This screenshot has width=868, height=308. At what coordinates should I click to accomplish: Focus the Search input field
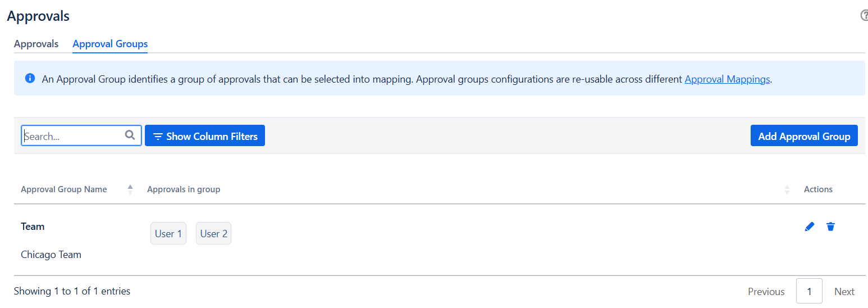(73, 136)
